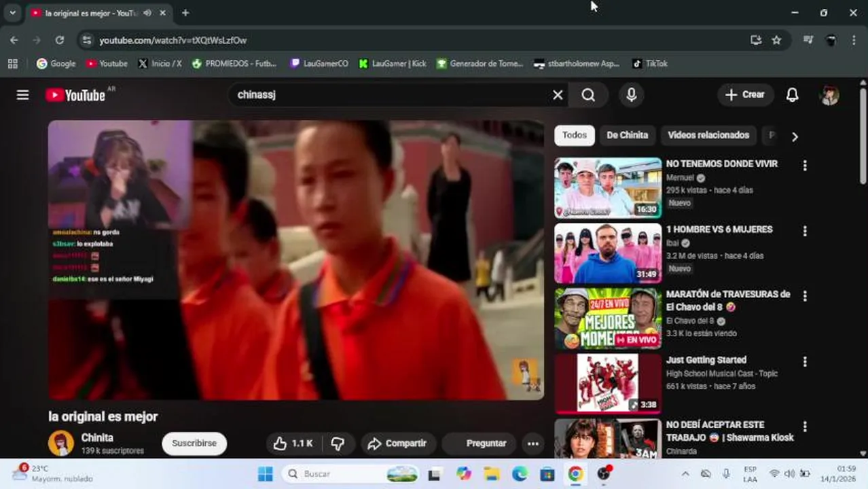Click the Crear button
Viewport: 868px width, 489px height.
[x=745, y=95]
